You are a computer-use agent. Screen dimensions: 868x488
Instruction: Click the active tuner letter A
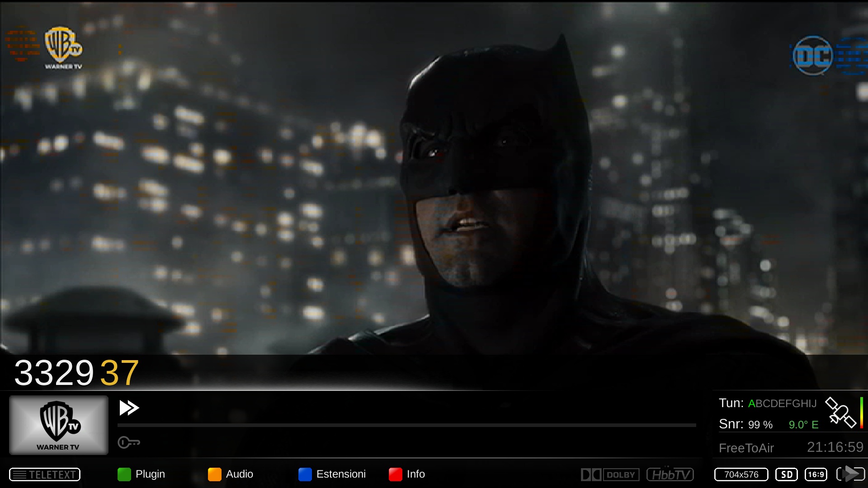[x=752, y=404]
